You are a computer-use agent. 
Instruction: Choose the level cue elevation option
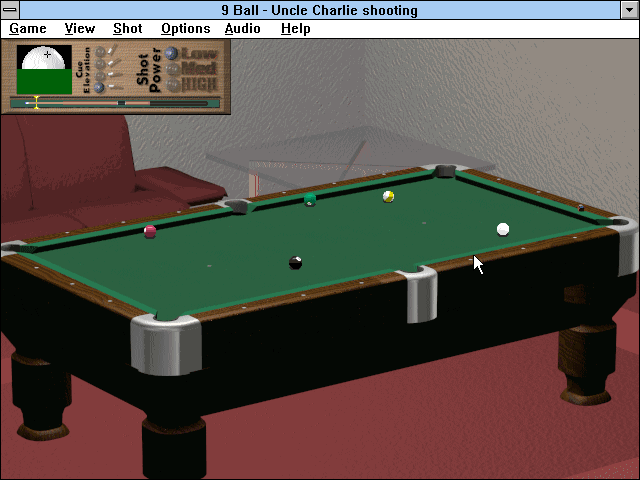(x=99, y=87)
